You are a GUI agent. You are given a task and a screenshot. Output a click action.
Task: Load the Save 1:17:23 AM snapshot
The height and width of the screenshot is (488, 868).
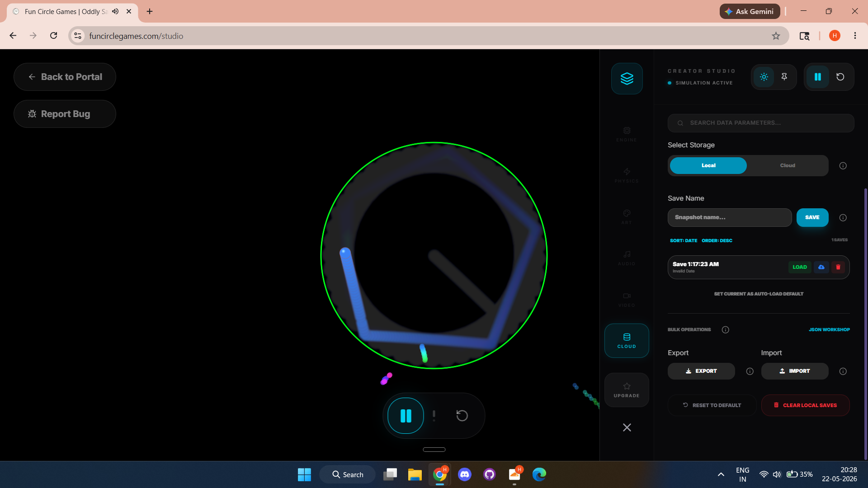click(x=800, y=267)
